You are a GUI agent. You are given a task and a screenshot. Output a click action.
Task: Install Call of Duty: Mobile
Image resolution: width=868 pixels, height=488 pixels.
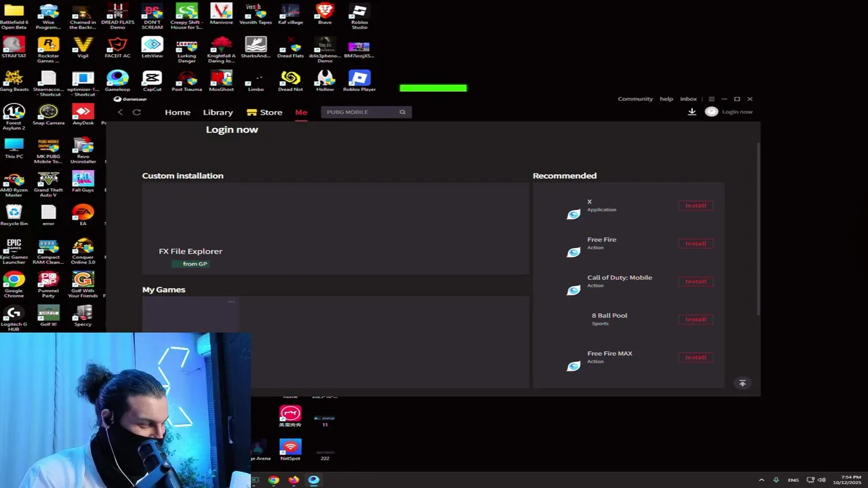click(696, 281)
